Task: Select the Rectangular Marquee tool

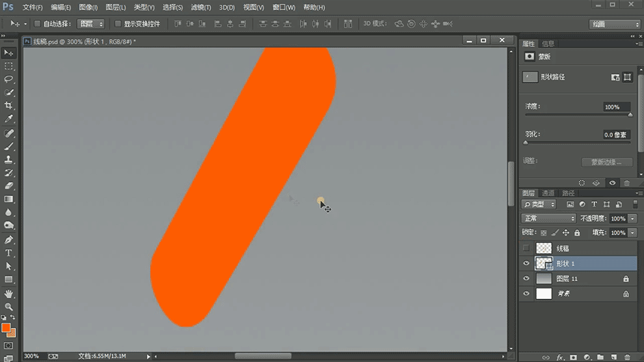Action: pos(8,66)
